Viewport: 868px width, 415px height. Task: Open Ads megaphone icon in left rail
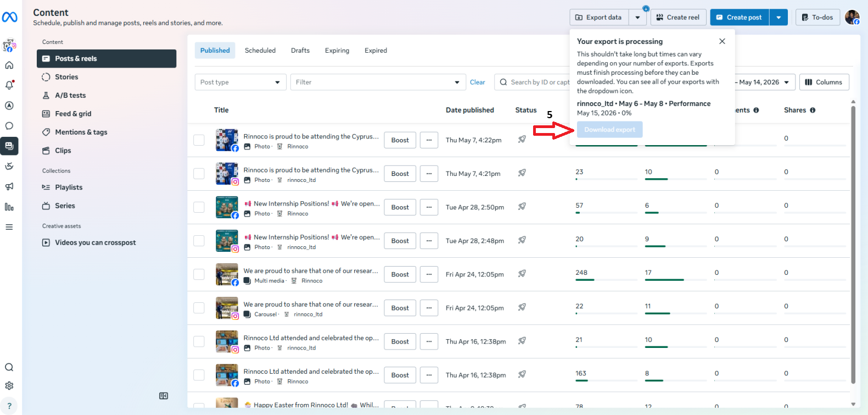point(9,186)
